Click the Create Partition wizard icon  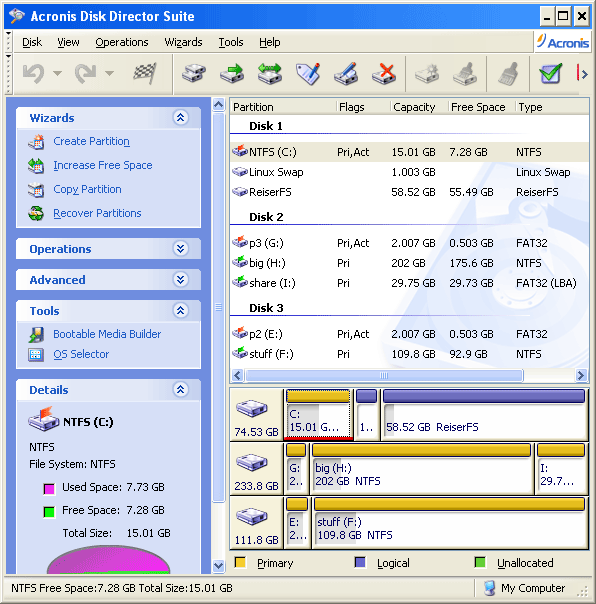pyautogui.click(x=36, y=142)
